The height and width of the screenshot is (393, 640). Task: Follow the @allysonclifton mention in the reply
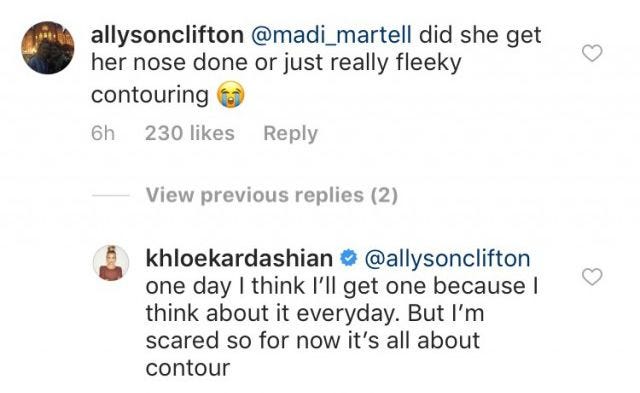(447, 259)
